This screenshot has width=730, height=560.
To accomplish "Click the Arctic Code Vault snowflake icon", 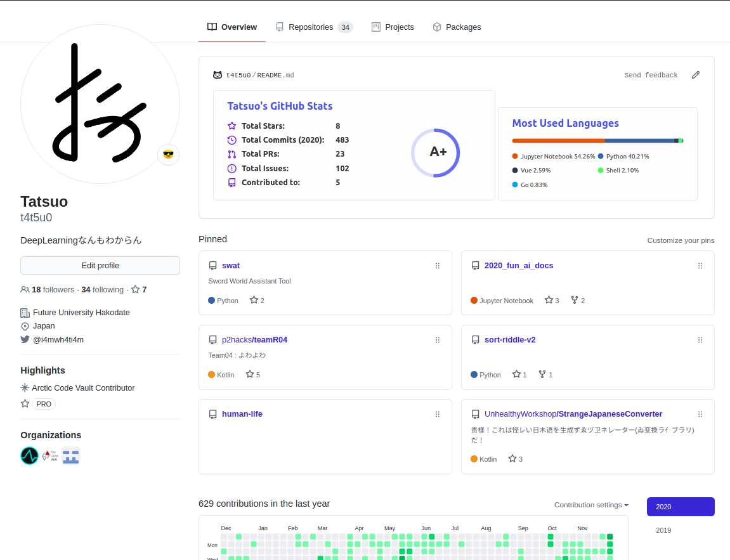I will [25, 387].
